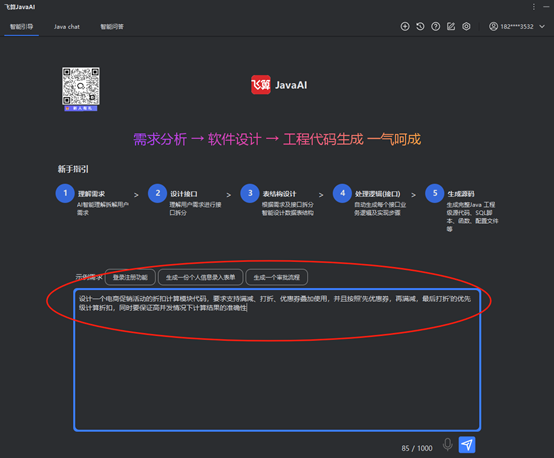Click step 1 理解需求 circle
Image resolution: width=554 pixels, height=458 pixels.
[x=65, y=193]
